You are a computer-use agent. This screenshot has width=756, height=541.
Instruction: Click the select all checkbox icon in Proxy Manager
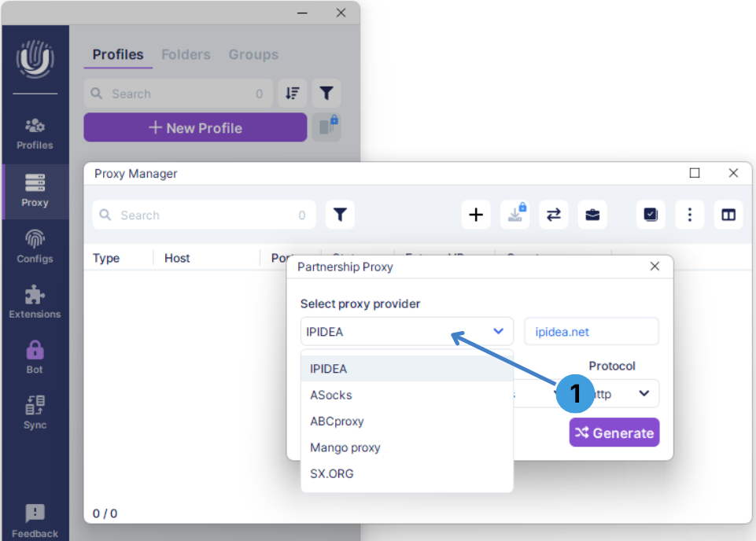click(x=651, y=215)
